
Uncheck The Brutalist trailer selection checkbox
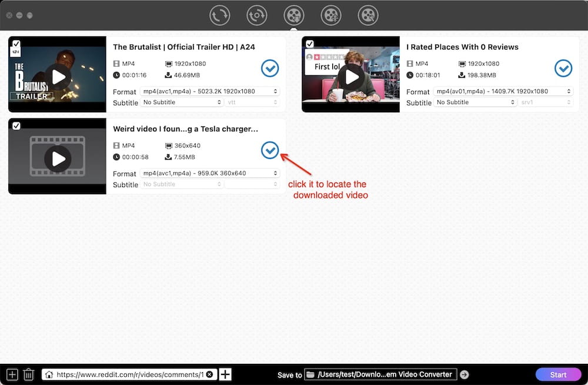(x=16, y=42)
